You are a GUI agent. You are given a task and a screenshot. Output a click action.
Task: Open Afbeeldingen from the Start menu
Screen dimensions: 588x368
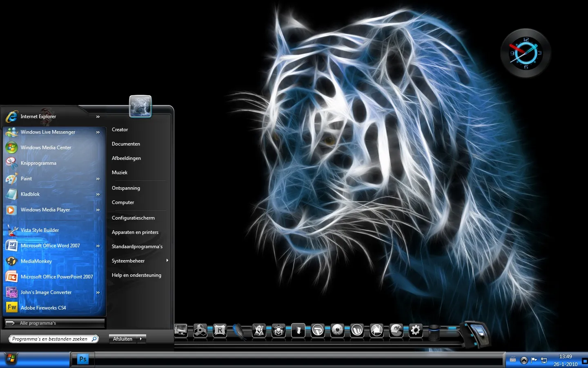[126, 158]
